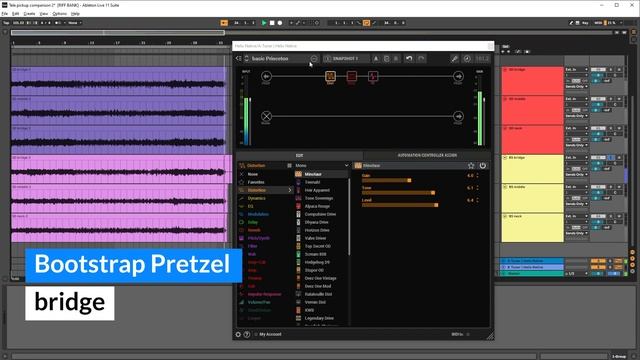Select Delay category
The width and height of the screenshot is (640, 360).
pyautogui.click(x=253, y=222)
